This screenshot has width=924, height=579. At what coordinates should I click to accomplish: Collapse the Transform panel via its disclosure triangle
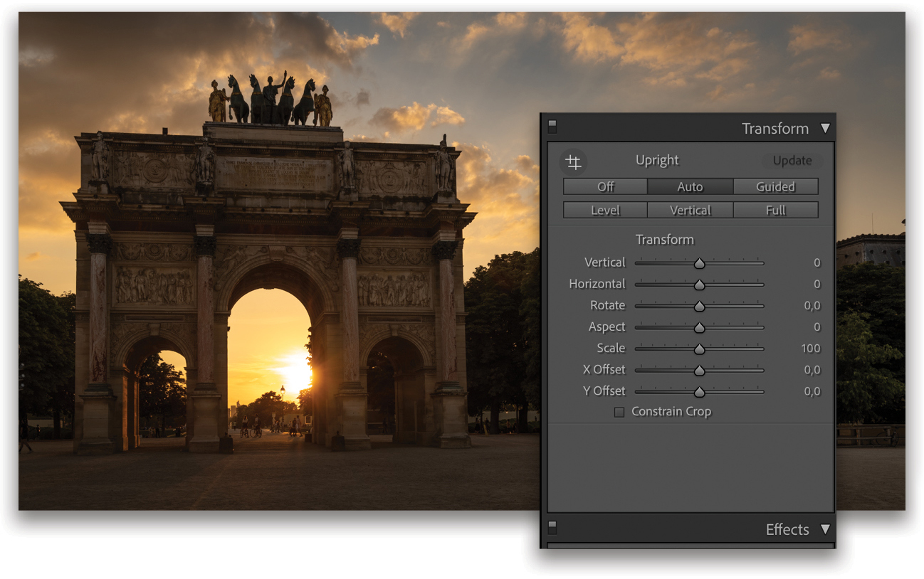click(826, 128)
